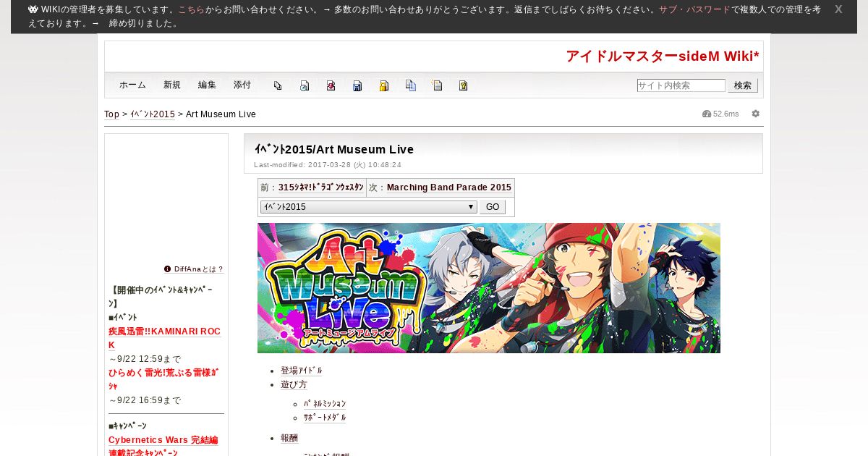Open ひらめく雷光!荒ぶる雷様ｶﾞｼｬ link
Screen dimensions: 868x456
coord(163,379)
